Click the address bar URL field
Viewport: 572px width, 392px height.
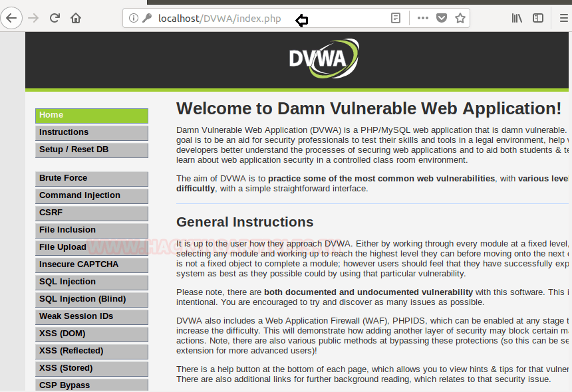click(266, 18)
